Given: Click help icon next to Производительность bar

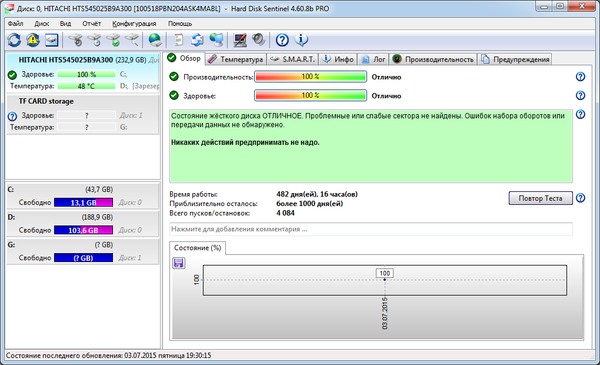Looking at the screenshot, I should tap(580, 77).
